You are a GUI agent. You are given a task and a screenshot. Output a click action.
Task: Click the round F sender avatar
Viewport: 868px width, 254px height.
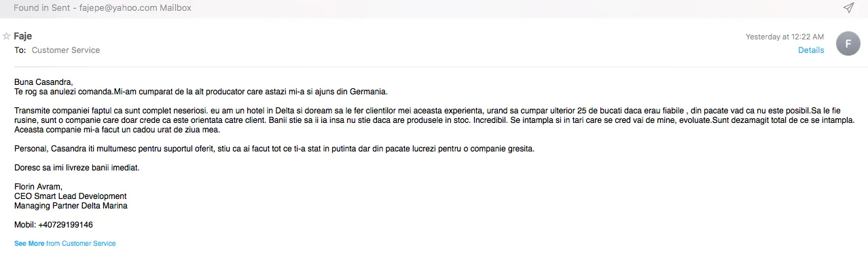point(848,43)
